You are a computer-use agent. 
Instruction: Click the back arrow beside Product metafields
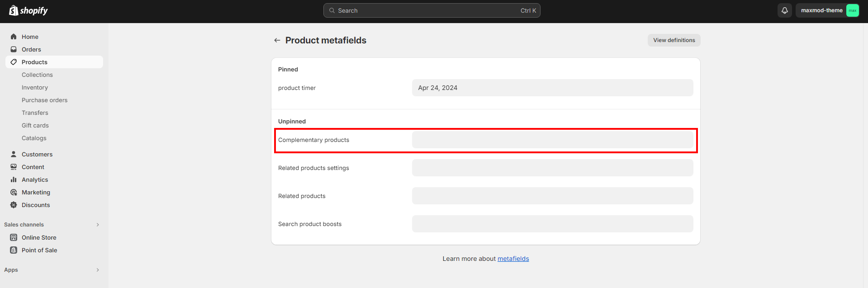(277, 40)
